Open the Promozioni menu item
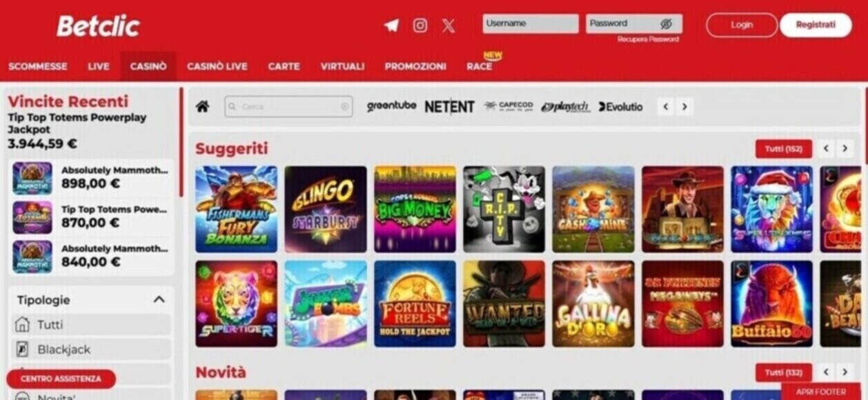Image resolution: width=868 pixels, height=400 pixels. point(415,66)
